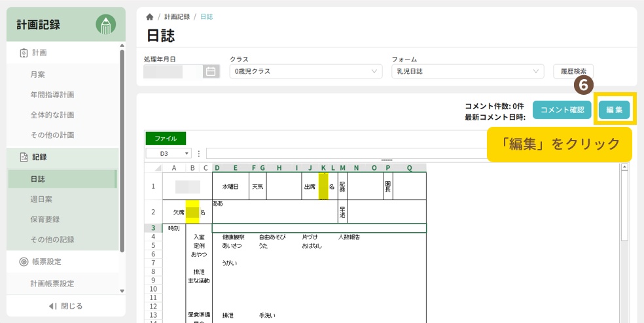
Task: Expand the クラス dropdown showing 0歳児クラス
Action: [x=306, y=71]
